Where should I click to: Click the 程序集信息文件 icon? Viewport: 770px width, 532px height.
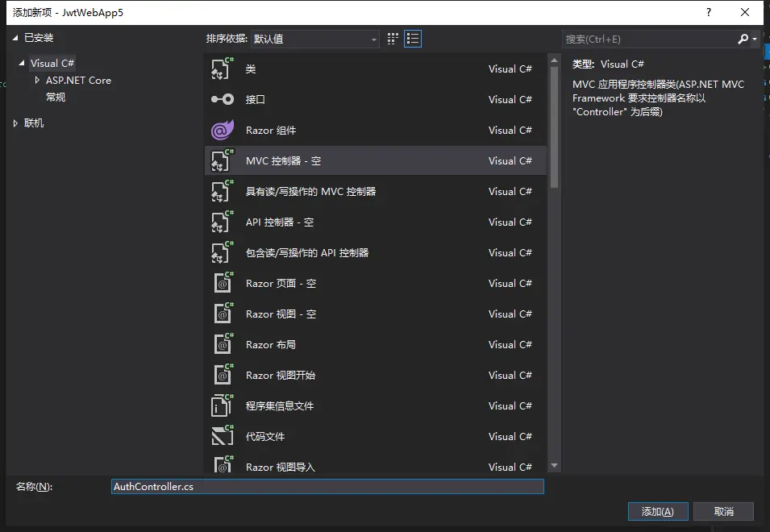coord(223,406)
